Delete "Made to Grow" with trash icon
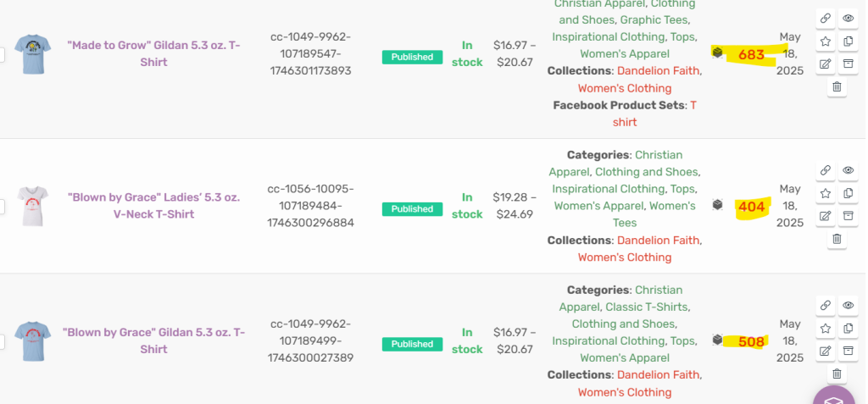Screen dimensions: 868x404 837,87
